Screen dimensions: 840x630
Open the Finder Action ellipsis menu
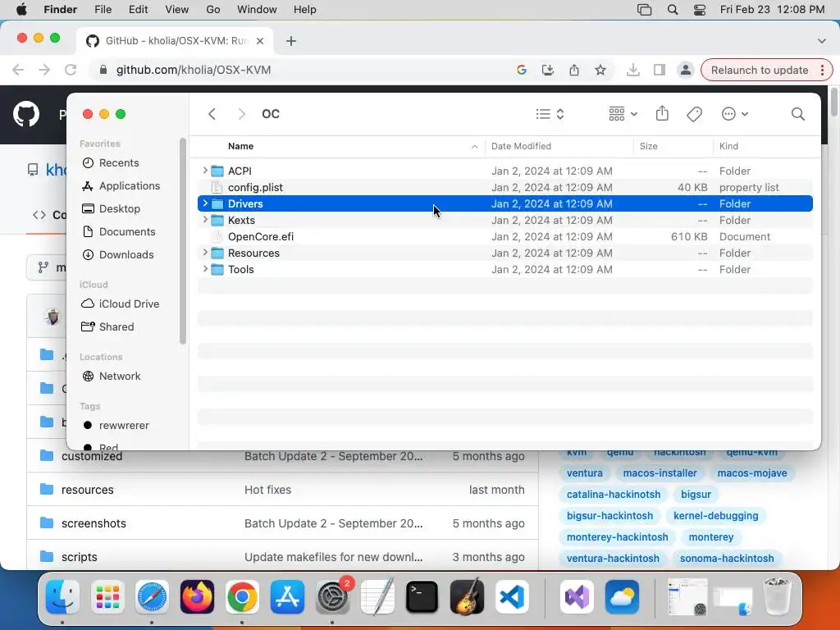(x=734, y=114)
